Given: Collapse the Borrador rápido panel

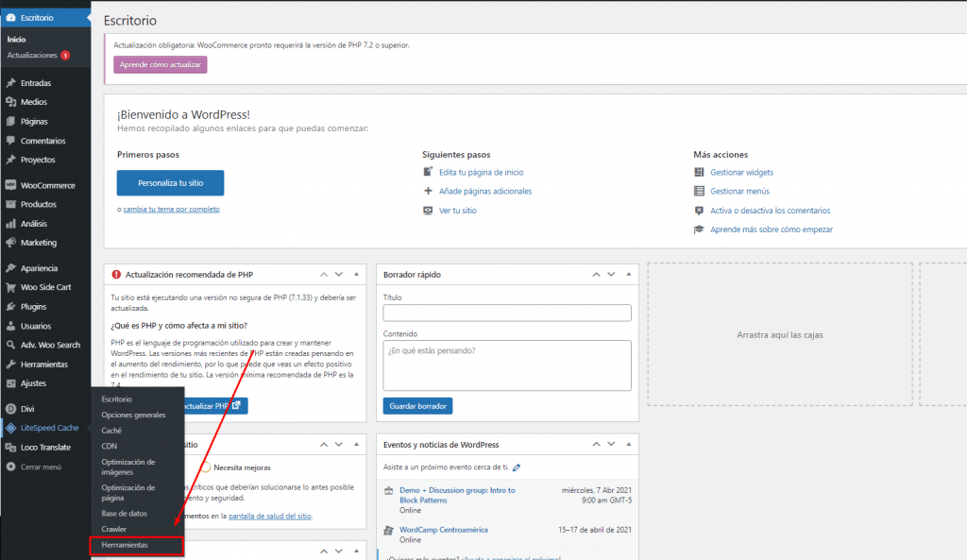Looking at the screenshot, I should click(x=629, y=275).
